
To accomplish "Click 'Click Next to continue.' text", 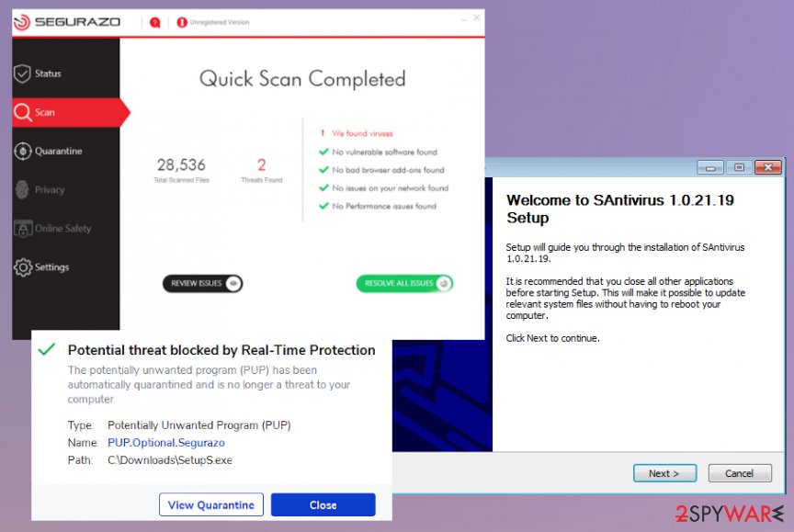I will (x=552, y=338).
